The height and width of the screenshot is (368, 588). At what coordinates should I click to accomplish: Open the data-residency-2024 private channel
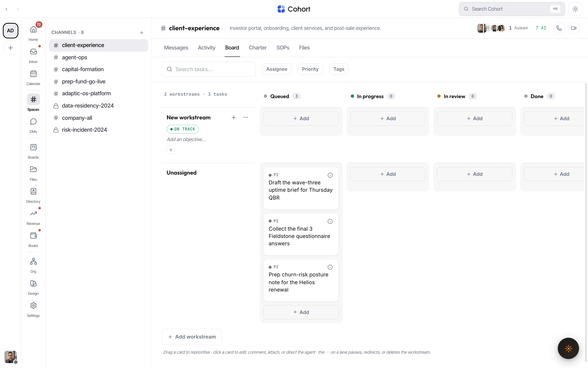click(x=98, y=106)
